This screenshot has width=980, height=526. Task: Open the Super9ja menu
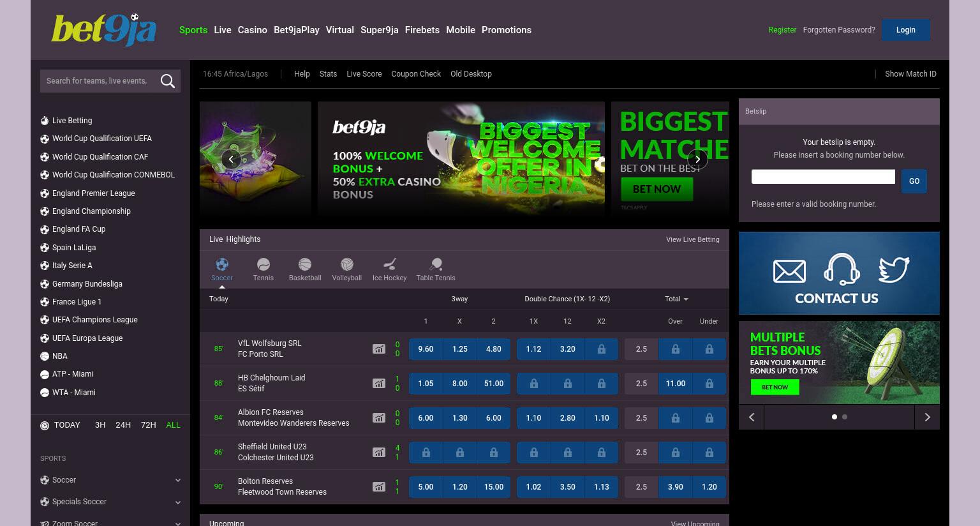click(380, 30)
